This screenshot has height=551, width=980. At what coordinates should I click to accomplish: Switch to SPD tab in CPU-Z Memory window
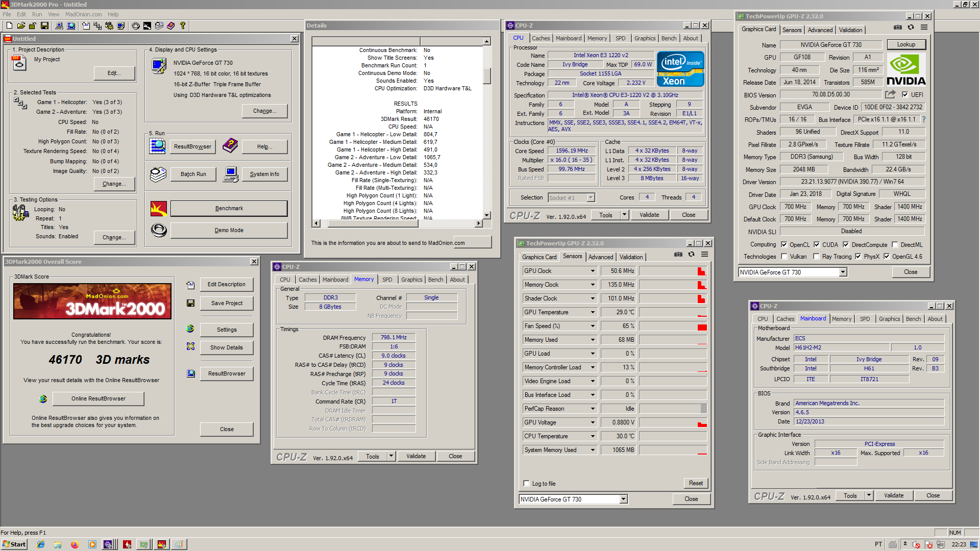(387, 280)
